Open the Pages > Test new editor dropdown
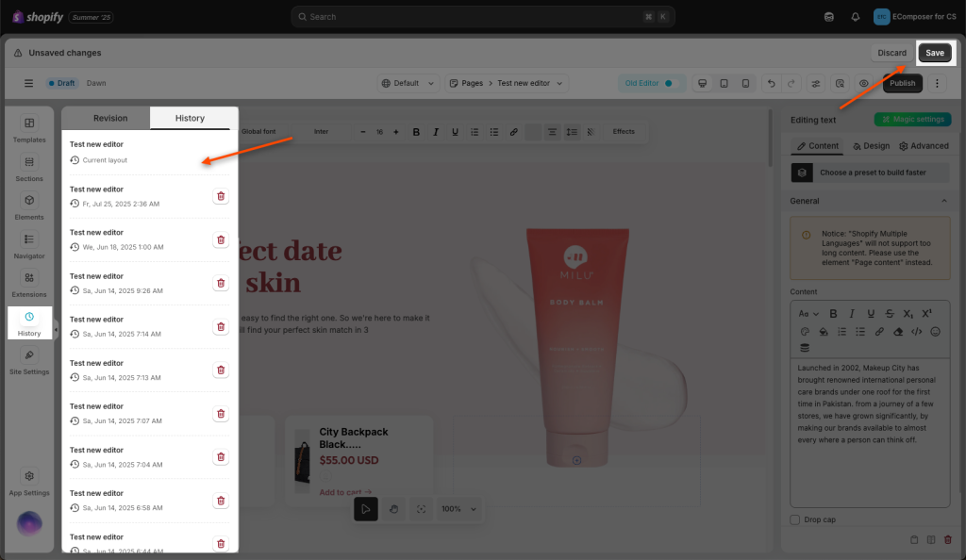Screen dimensions: 966x560 click(507, 83)
